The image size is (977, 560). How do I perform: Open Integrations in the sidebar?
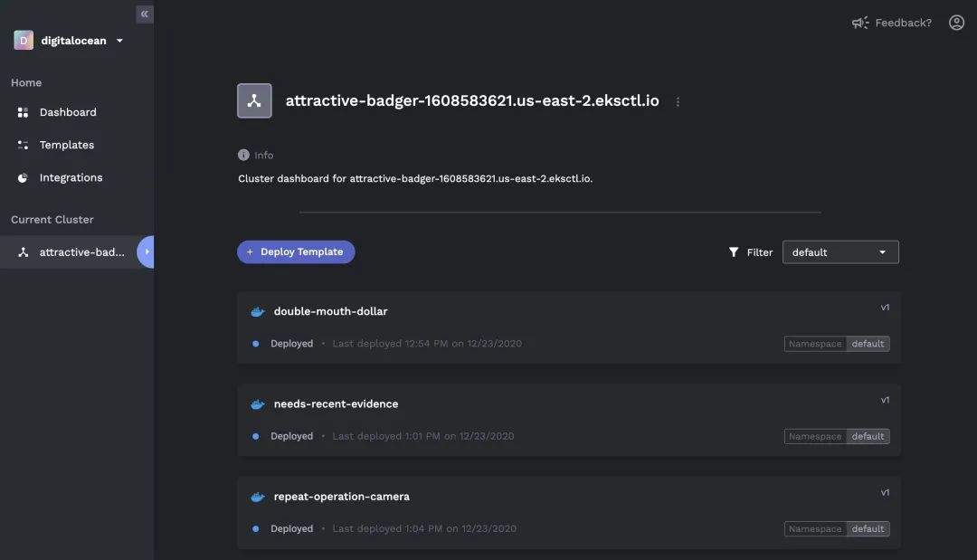71,177
